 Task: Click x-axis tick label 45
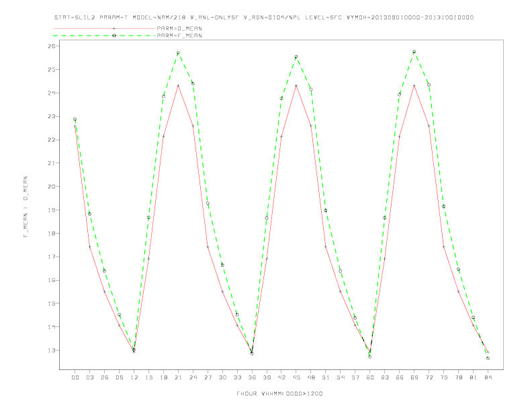pyautogui.click(x=296, y=377)
